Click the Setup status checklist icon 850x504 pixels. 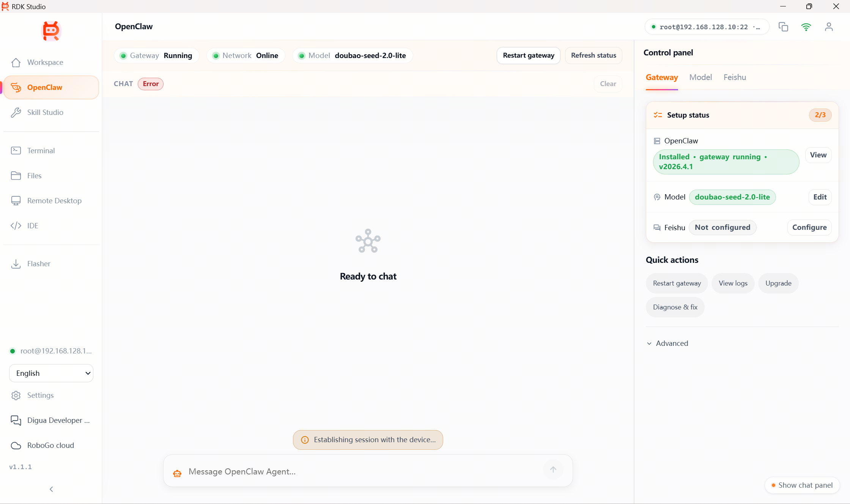pyautogui.click(x=658, y=115)
